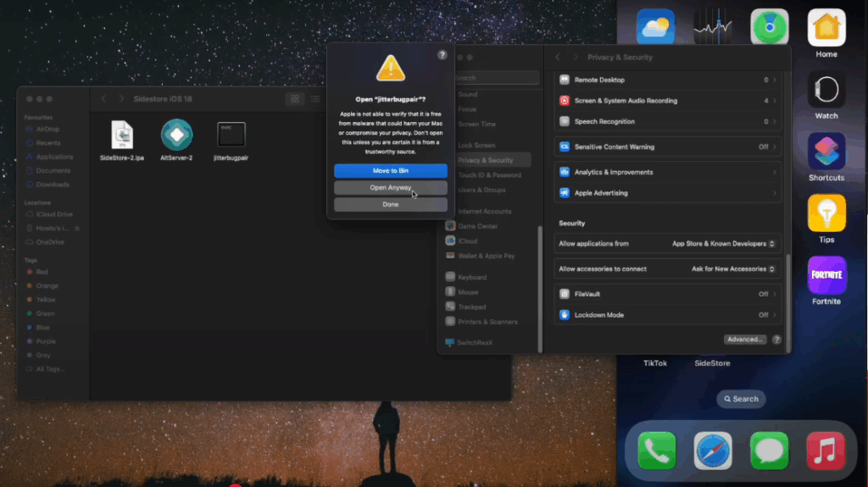This screenshot has width=868, height=487.
Task: Select Lock Screen in settings sidebar
Action: click(x=476, y=145)
